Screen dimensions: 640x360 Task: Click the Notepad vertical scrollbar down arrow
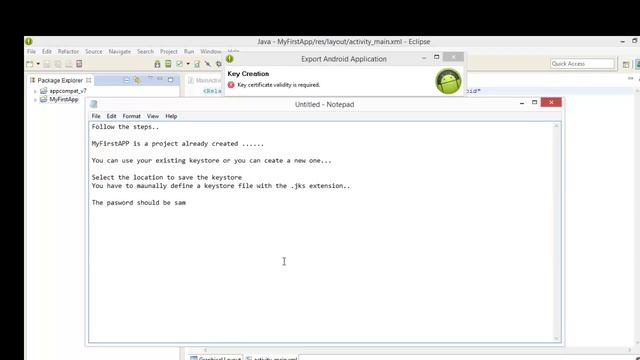(556, 338)
